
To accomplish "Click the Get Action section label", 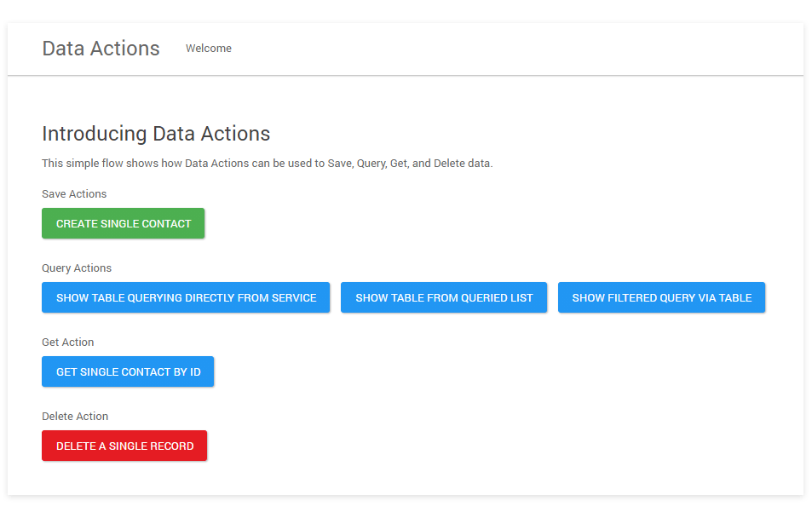I will coord(67,342).
